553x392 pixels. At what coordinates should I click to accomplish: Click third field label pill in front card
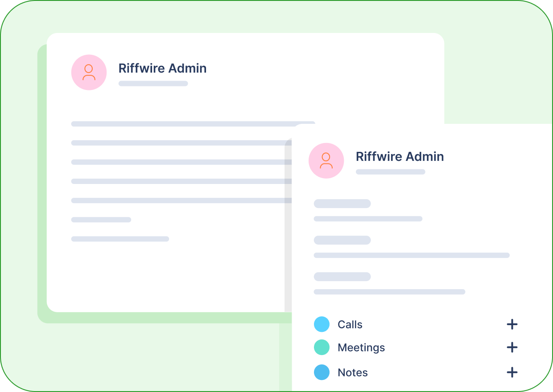point(342,277)
